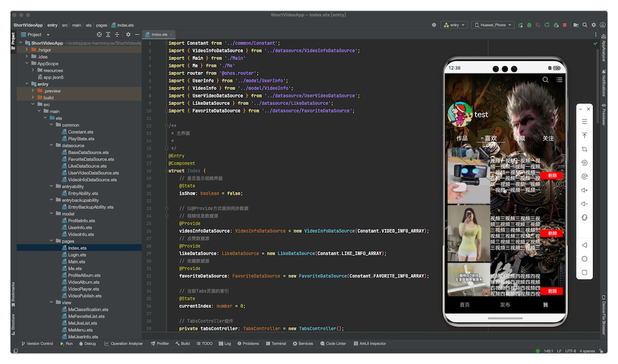
Task: Start debugging with the green bug icon
Action: point(529,25)
